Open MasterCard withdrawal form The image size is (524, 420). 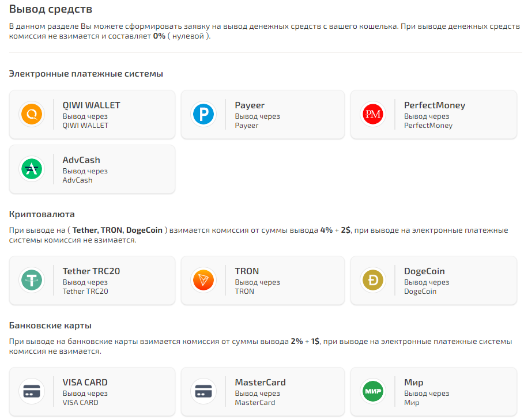[x=263, y=391]
